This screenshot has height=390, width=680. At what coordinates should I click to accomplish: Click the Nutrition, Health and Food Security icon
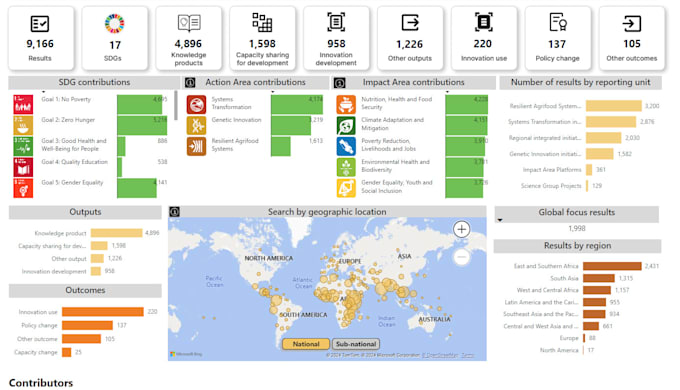tap(346, 105)
